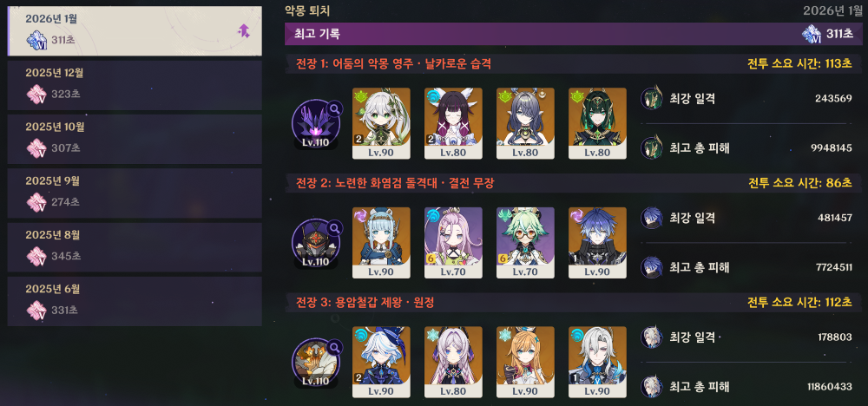Open the 2025년 12월 record with 323초
This screenshot has height=406, width=868.
[x=135, y=85]
